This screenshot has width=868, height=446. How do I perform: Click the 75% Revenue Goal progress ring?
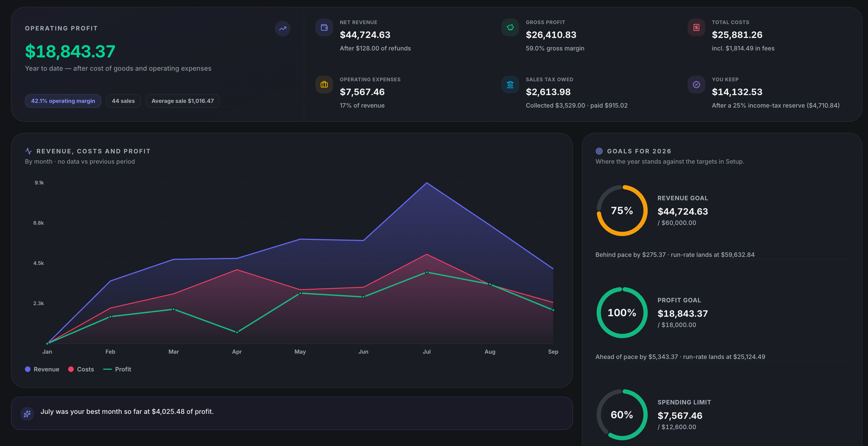click(x=622, y=211)
